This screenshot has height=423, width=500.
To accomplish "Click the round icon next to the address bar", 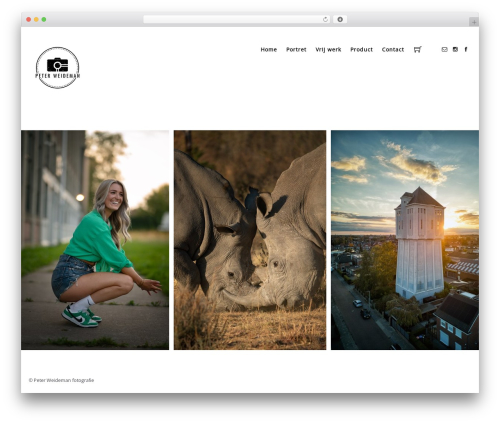I will (340, 19).
